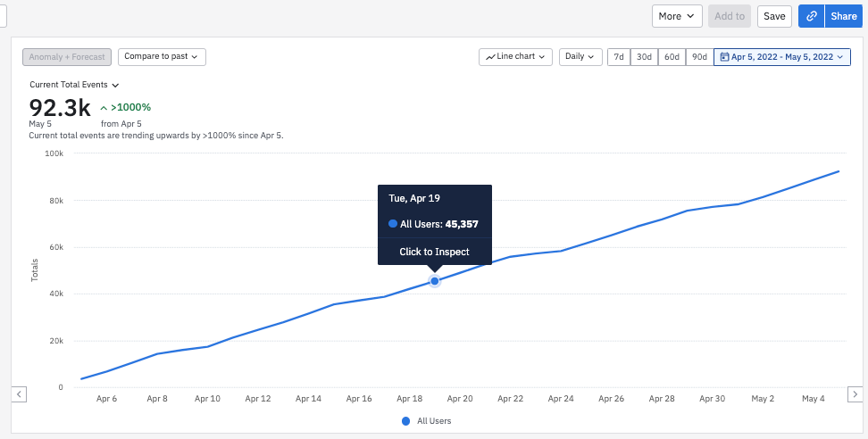The height and width of the screenshot is (439, 868).
Task: Select the 7d time range
Action: [619, 57]
